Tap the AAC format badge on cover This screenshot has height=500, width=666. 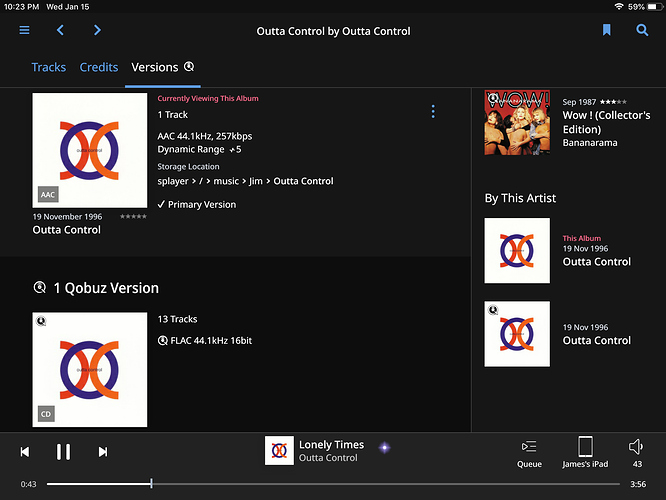pos(48,195)
